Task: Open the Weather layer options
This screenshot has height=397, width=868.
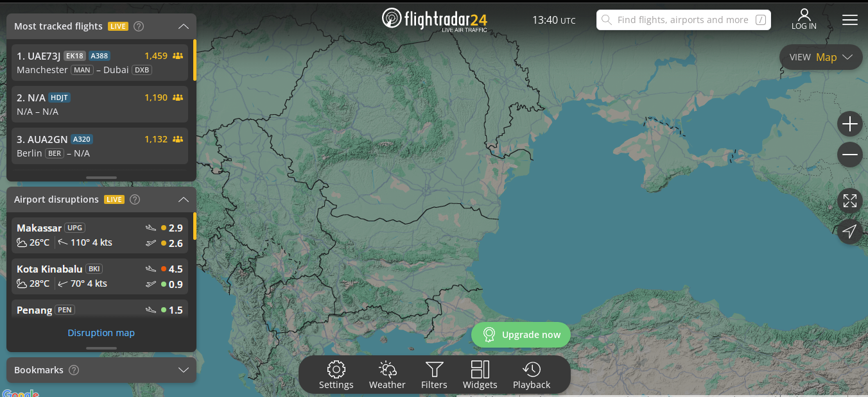Action: coord(387,375)
